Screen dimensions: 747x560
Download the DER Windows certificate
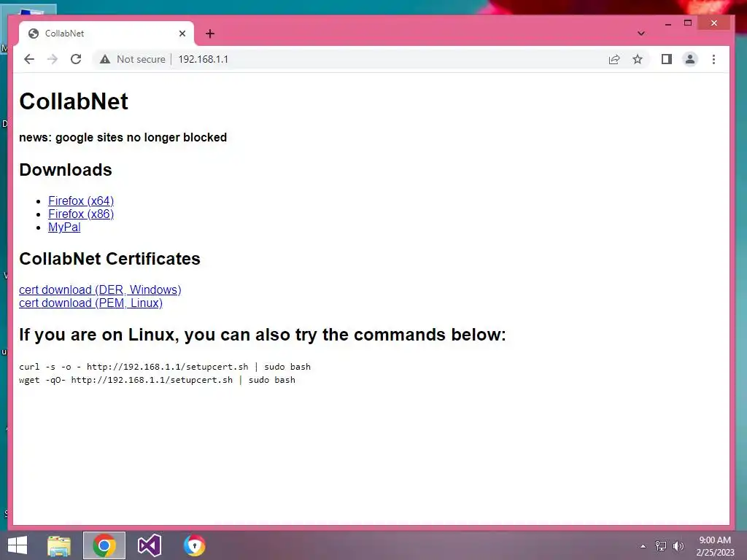100,289
